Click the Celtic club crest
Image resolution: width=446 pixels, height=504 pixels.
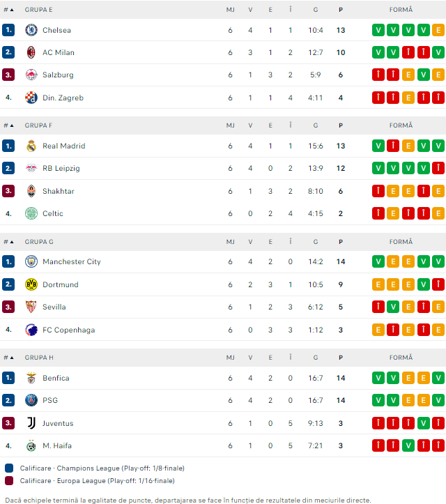31,213
